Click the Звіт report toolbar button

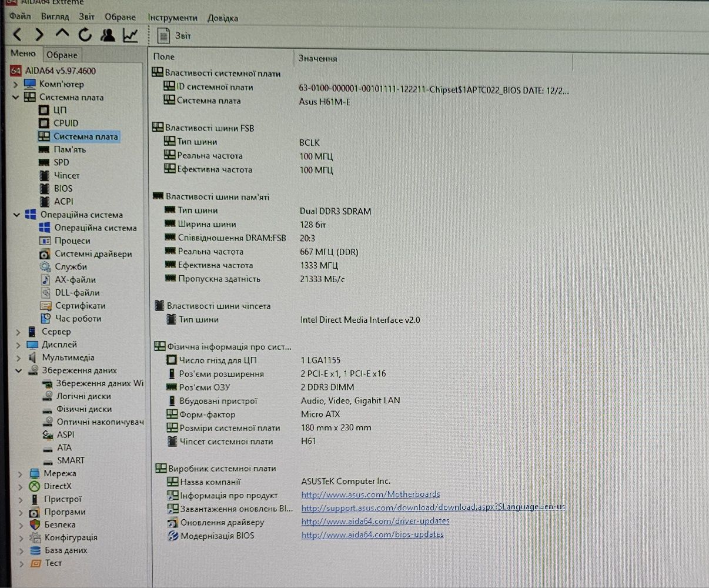(x=175, y=36)
